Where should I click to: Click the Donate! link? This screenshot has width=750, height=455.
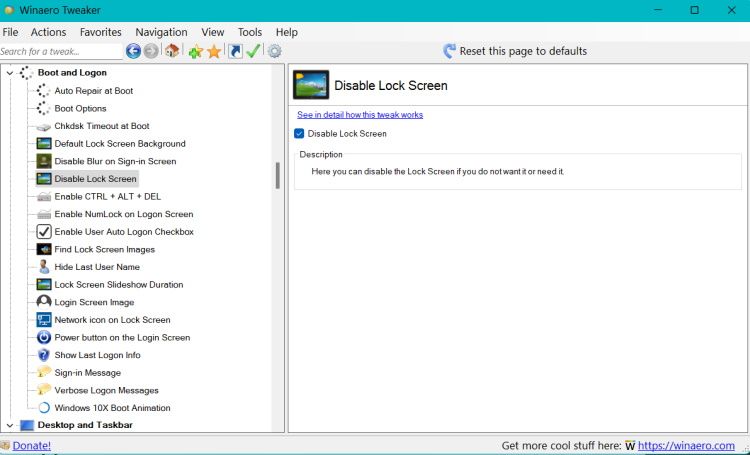(32, 446)
